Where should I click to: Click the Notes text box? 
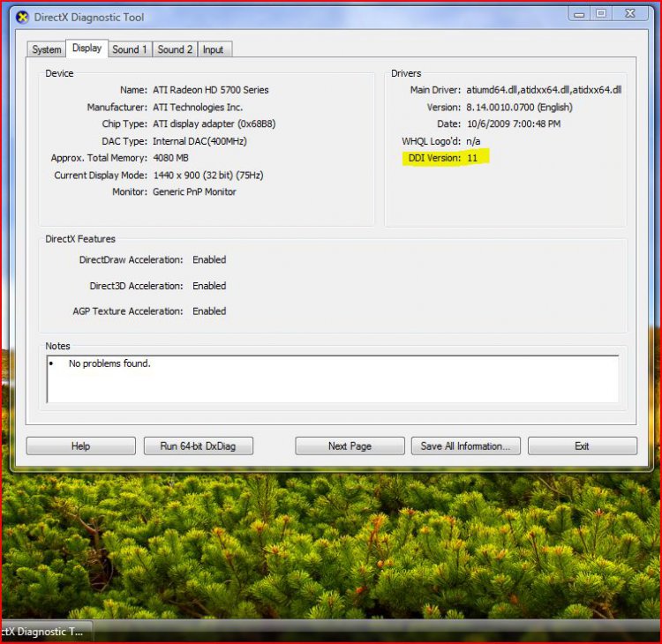click(x=333, y=379)
